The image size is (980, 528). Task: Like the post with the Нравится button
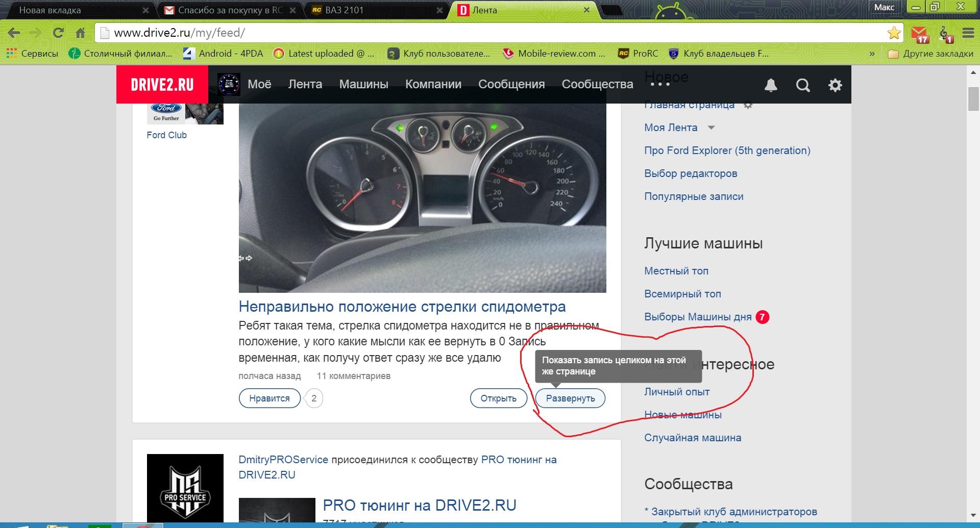pos(269,398)
